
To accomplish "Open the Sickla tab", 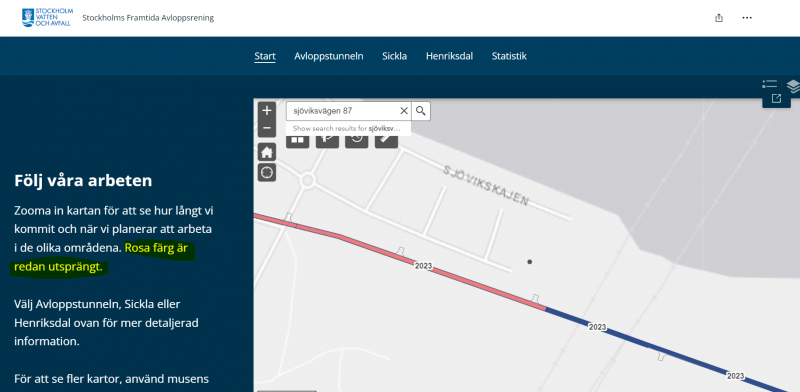I will [x=394, y=56].
